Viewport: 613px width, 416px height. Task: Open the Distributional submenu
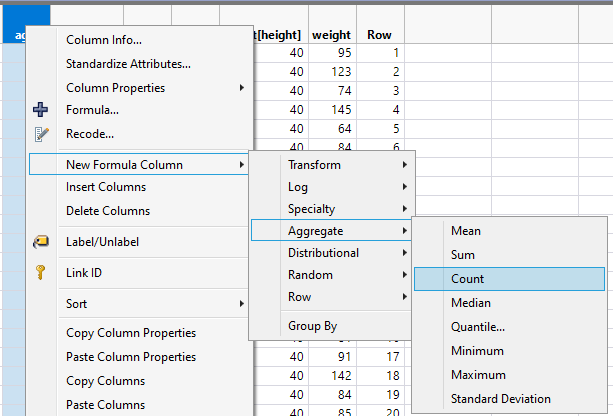click(323, 253)
